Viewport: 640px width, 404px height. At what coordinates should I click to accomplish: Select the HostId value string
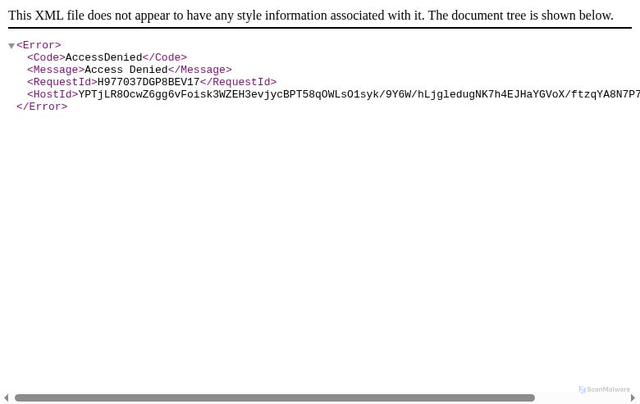pyautogui.click(x=359, y=94)
